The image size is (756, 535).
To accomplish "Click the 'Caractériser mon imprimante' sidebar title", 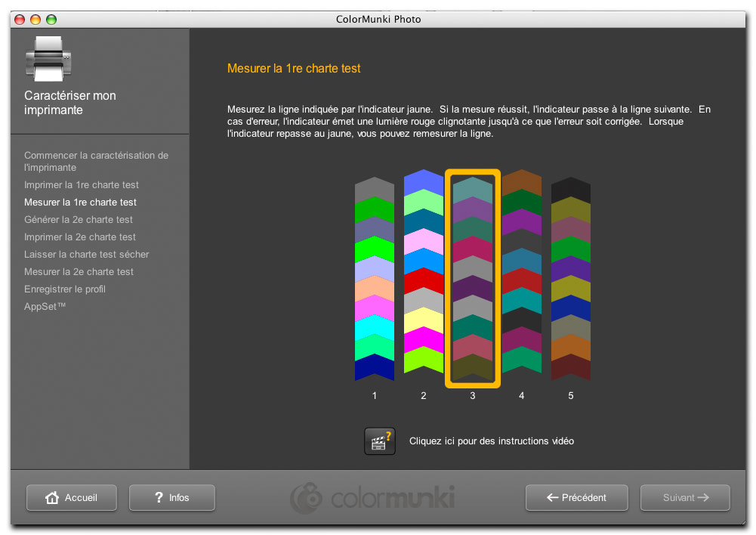I will (x=70, y=103).
